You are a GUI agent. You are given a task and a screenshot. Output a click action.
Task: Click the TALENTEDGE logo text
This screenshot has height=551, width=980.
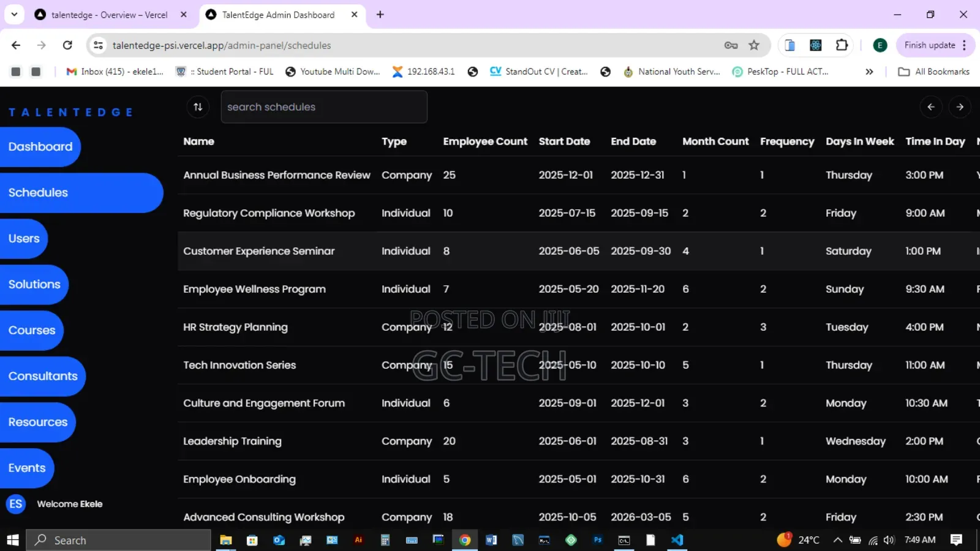70,113
